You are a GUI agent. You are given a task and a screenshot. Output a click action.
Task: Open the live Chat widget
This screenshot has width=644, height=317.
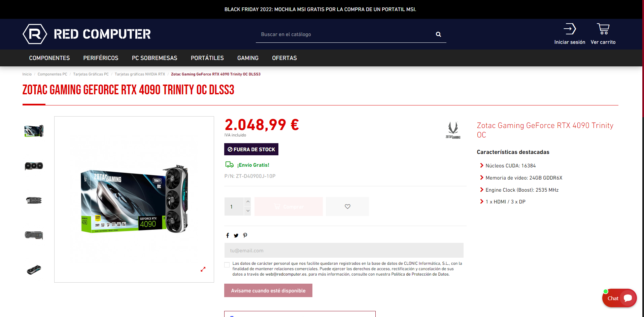tap(619, 298)
